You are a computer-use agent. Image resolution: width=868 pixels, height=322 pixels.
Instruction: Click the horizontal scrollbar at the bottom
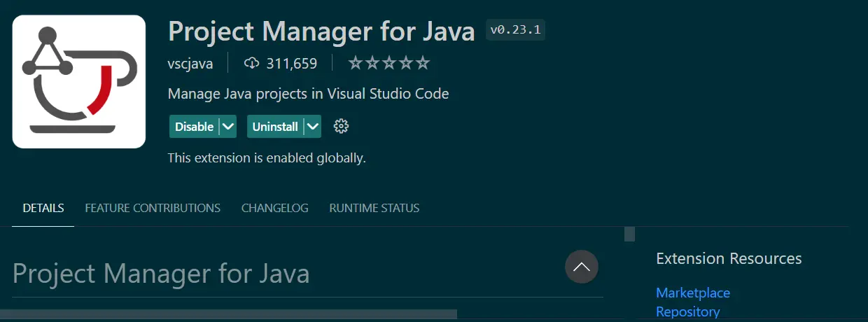tap(228, 314)
